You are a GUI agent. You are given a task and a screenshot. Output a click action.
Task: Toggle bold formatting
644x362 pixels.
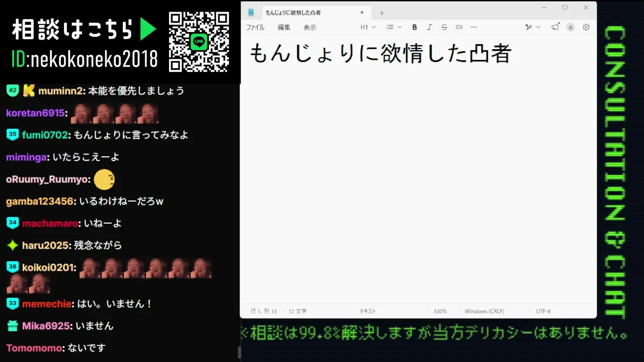coord(415,27)
